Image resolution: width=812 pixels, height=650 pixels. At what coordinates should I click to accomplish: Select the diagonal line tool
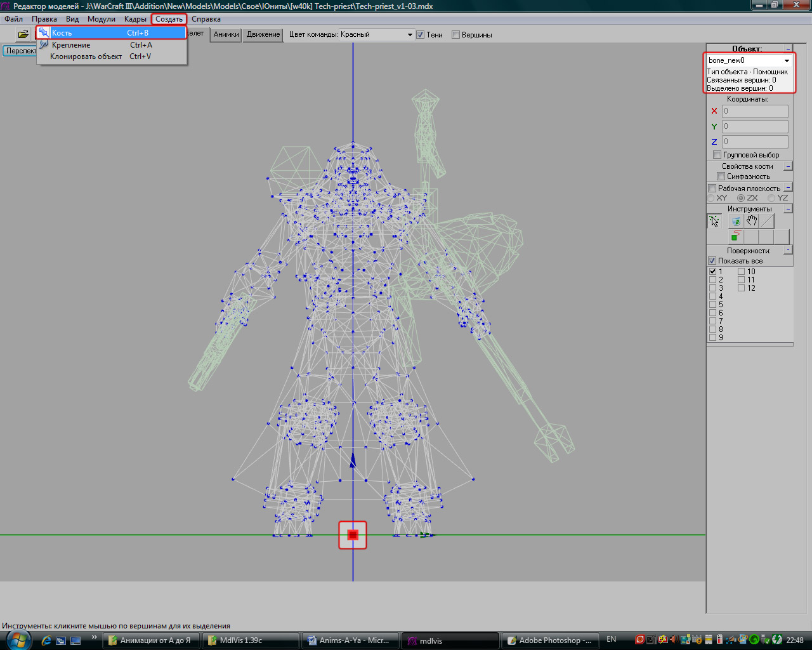point(767,221)
